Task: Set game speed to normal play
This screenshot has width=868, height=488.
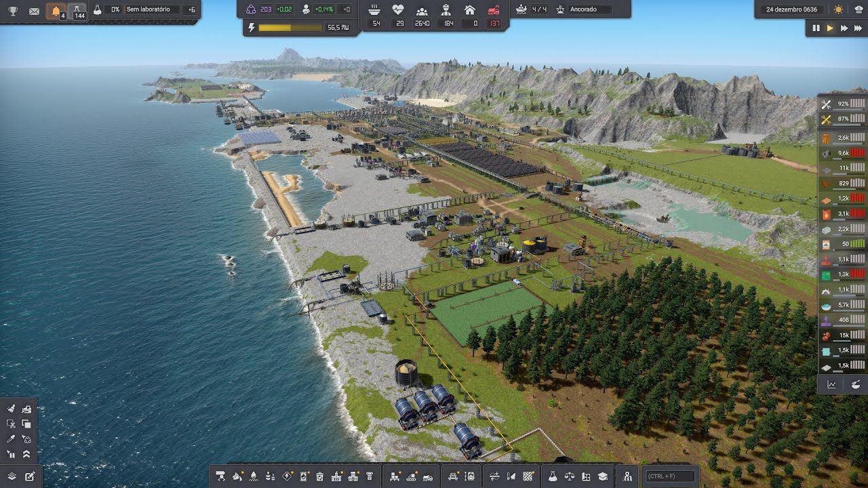Action: [x=829, y=28]
